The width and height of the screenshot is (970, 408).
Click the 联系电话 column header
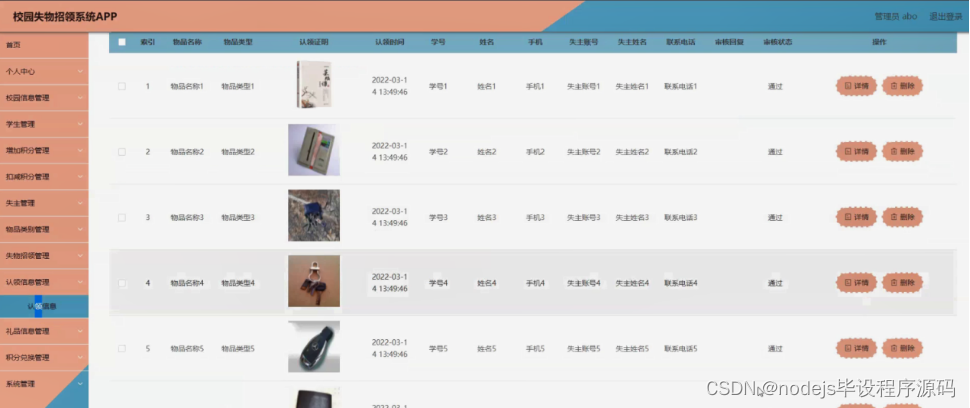[x=680, y=42]
